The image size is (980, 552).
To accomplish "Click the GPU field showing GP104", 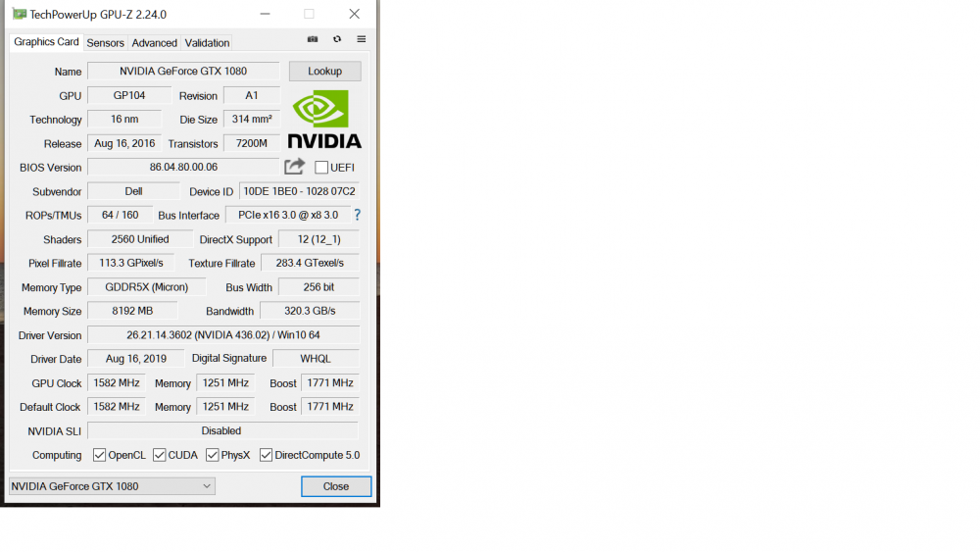I will (x=129, y=96).
